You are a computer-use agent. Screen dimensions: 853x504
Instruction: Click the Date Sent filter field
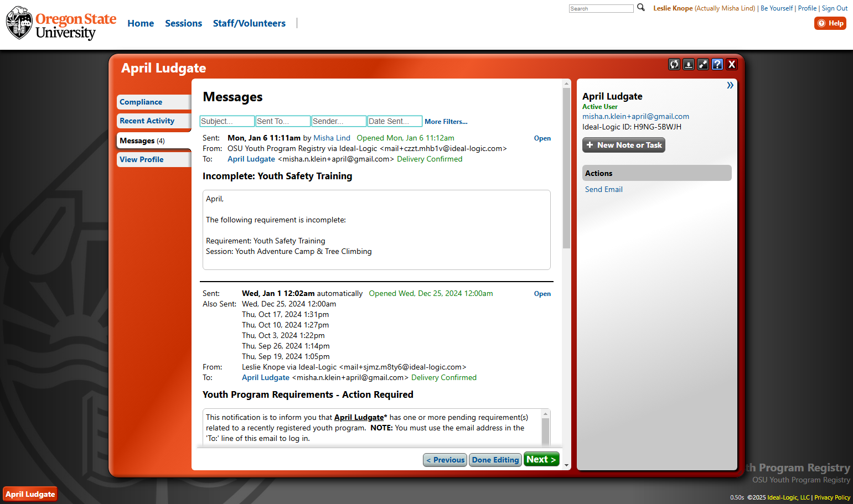(395, 121)
